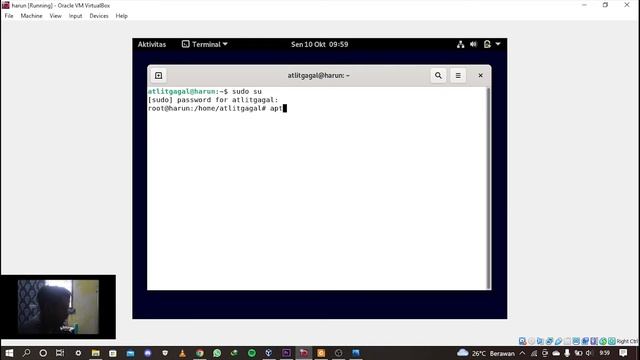This screenshot has height=360, width=640.
Task: Open Task View on the taskbar
Action: pyautogui.click(x=60, y=353)
